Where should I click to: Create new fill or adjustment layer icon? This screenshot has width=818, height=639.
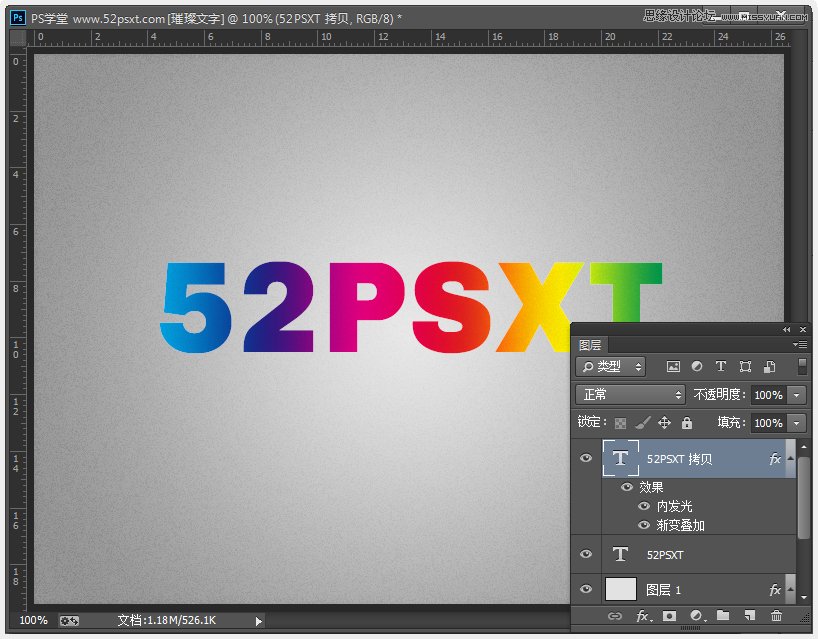click(697, 616)
